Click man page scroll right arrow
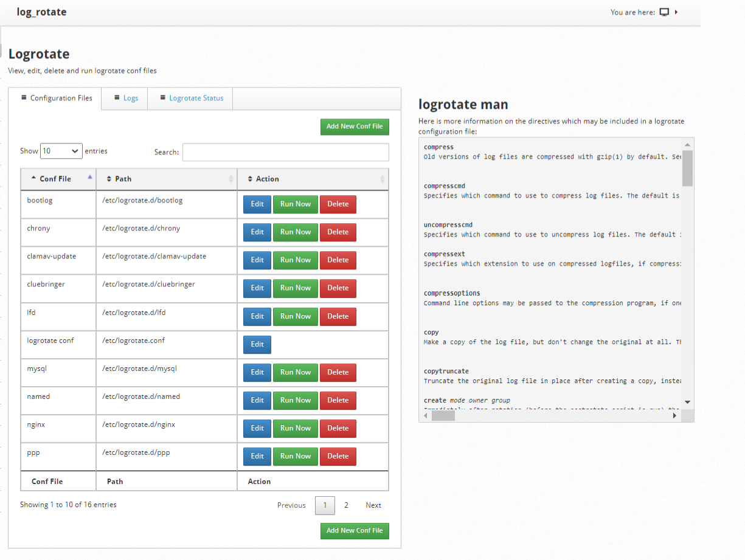The height and width of the screenshot is (560, 745). coord(674,416)
